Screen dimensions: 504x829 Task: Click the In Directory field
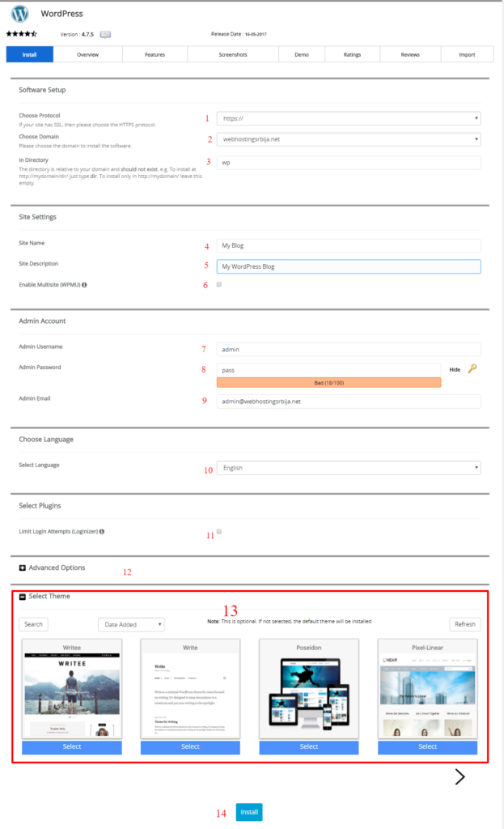pyautogui.click(x=349, y=163)
